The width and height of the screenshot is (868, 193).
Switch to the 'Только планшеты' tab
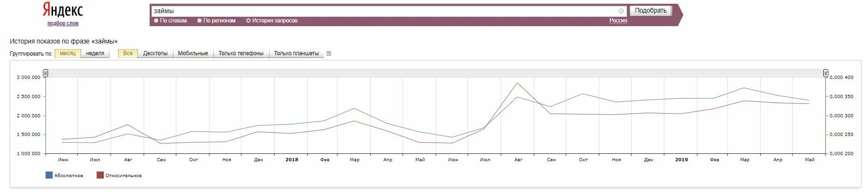click(x=296, y=53)
